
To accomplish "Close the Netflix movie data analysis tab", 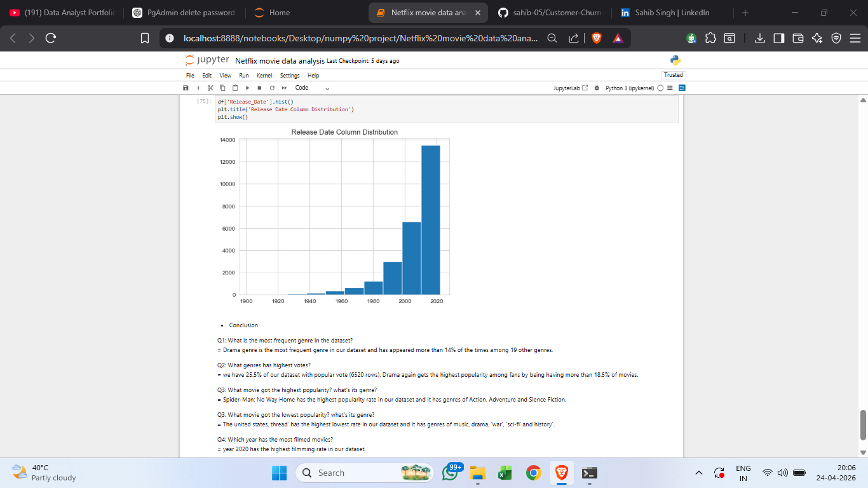I will click(x=477, y=13).
